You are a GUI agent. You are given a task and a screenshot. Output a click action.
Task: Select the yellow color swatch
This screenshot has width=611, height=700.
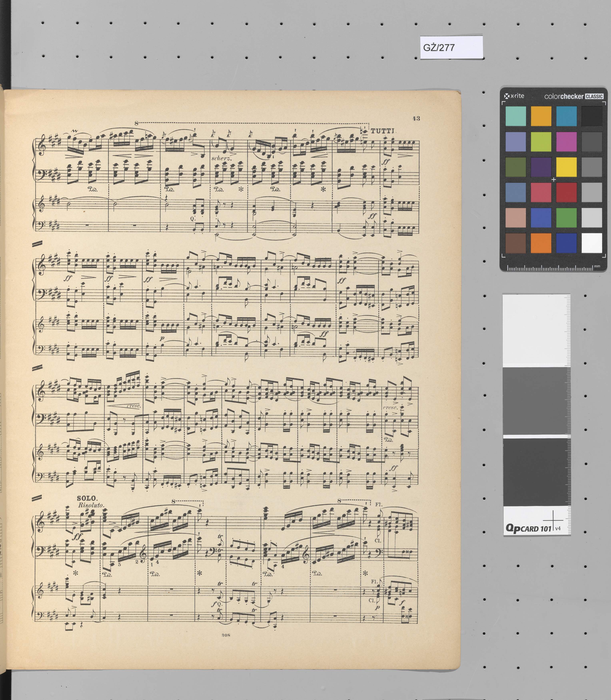pos(566,167)
